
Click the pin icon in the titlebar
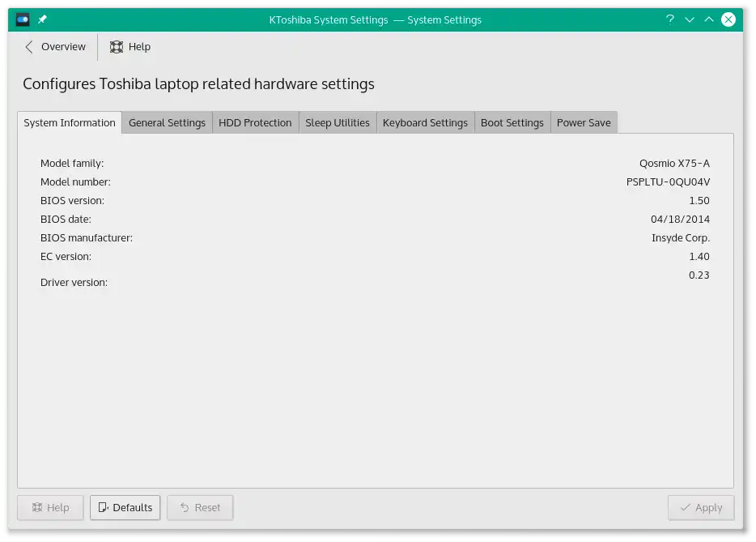[x=42, y=19]
